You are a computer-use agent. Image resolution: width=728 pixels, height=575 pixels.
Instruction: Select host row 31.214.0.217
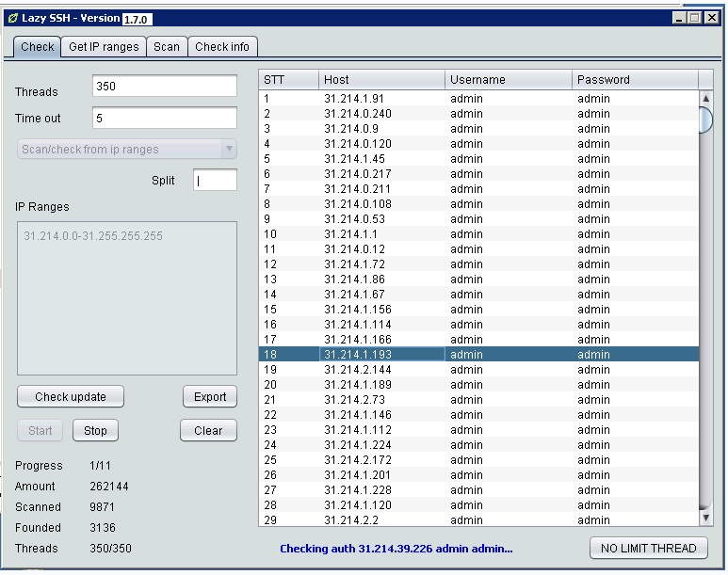click(x=478, y=173)
